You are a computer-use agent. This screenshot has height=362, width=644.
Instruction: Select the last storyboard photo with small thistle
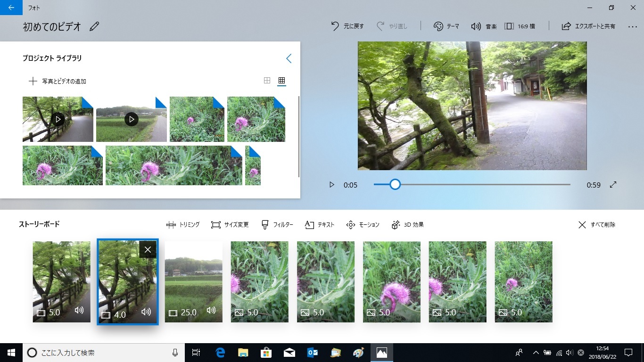pyautogui.click(x=523, y=282)
